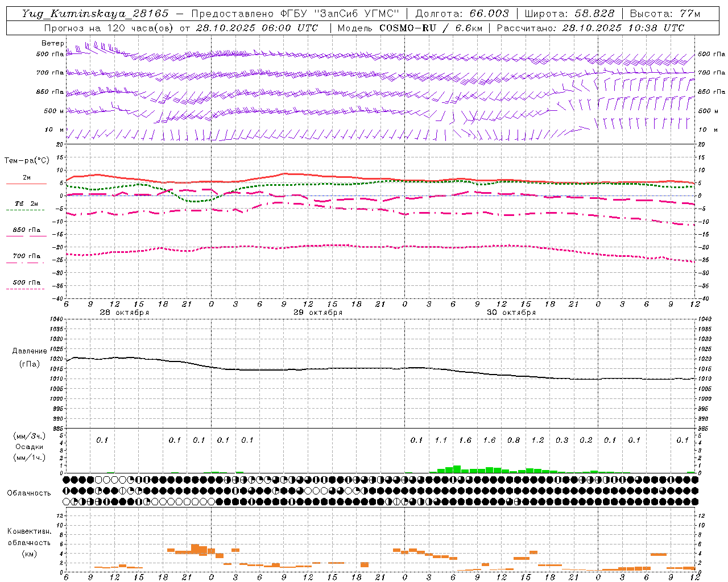Click the dash-dot legend line under 700 гПа
This screenshot has height=582, width=728.
[25, 263]
